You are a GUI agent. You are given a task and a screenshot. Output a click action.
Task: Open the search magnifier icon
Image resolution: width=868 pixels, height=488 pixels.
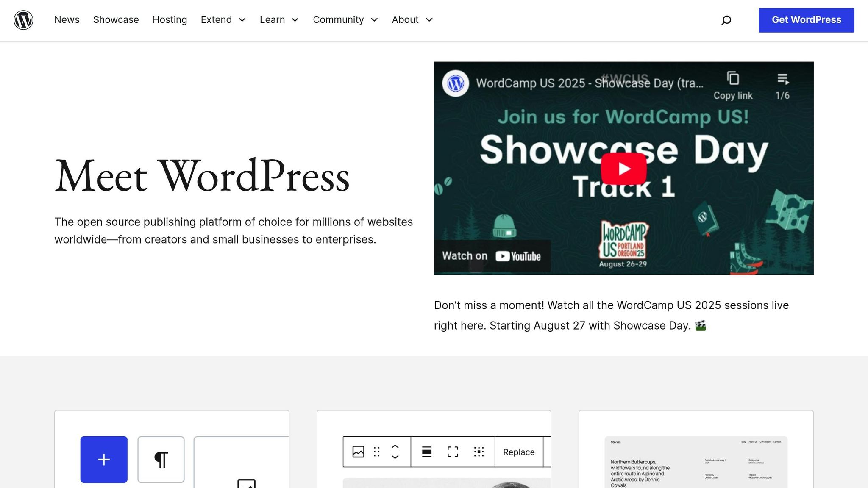[726, 20]
